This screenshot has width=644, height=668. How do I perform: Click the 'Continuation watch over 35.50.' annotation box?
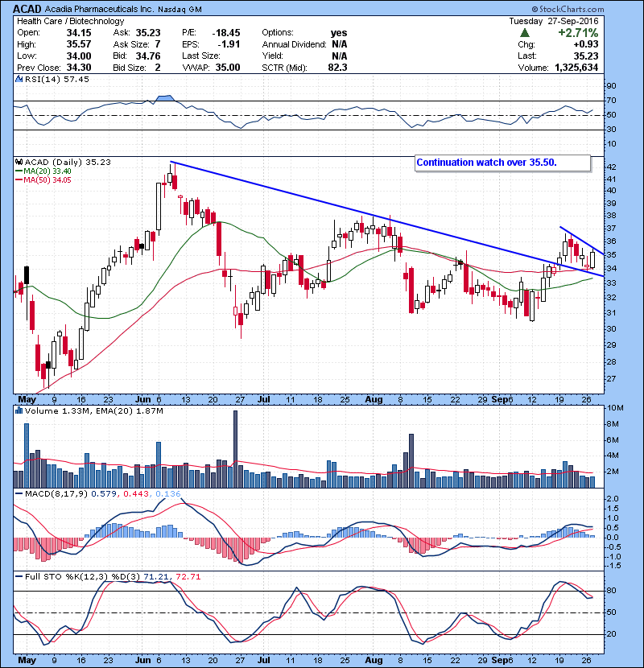point(503,163)
